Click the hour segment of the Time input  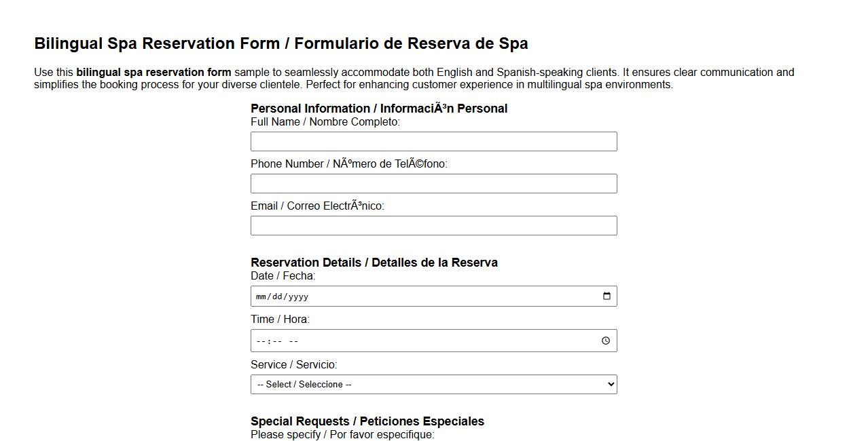point(259,341)
